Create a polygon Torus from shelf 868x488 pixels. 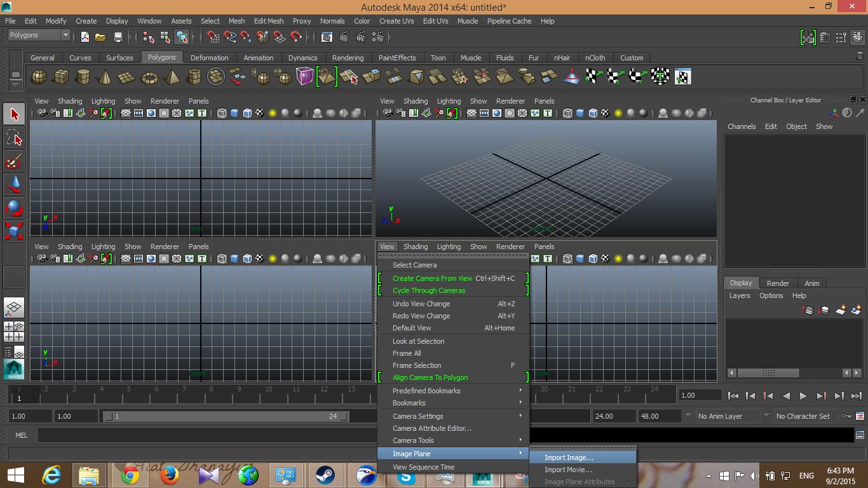(149, 77)
